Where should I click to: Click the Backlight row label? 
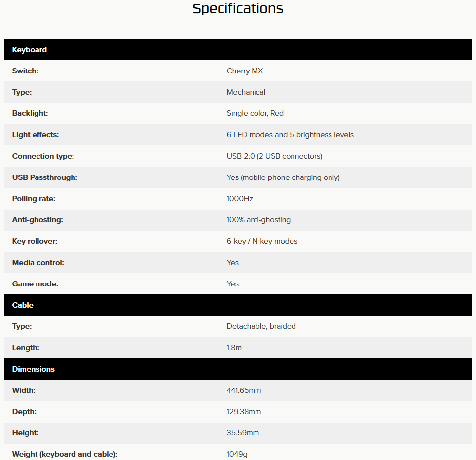tap(30, 113)
